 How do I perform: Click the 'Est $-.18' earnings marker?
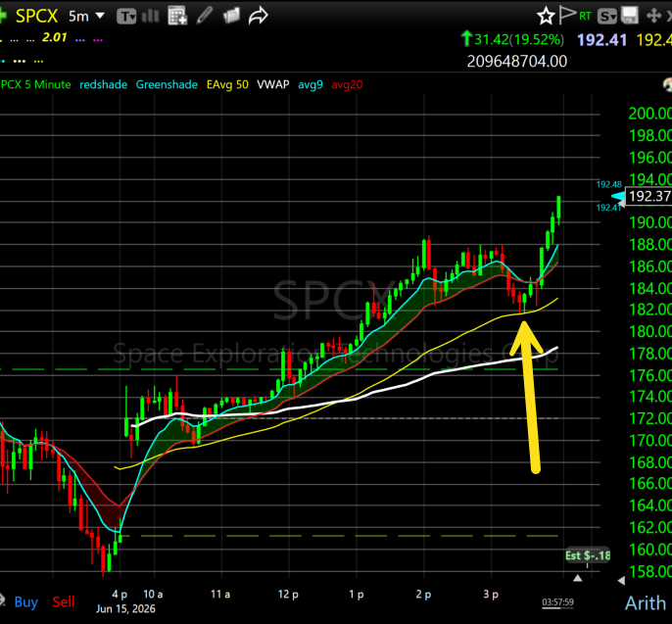click(x=588, y=555)
